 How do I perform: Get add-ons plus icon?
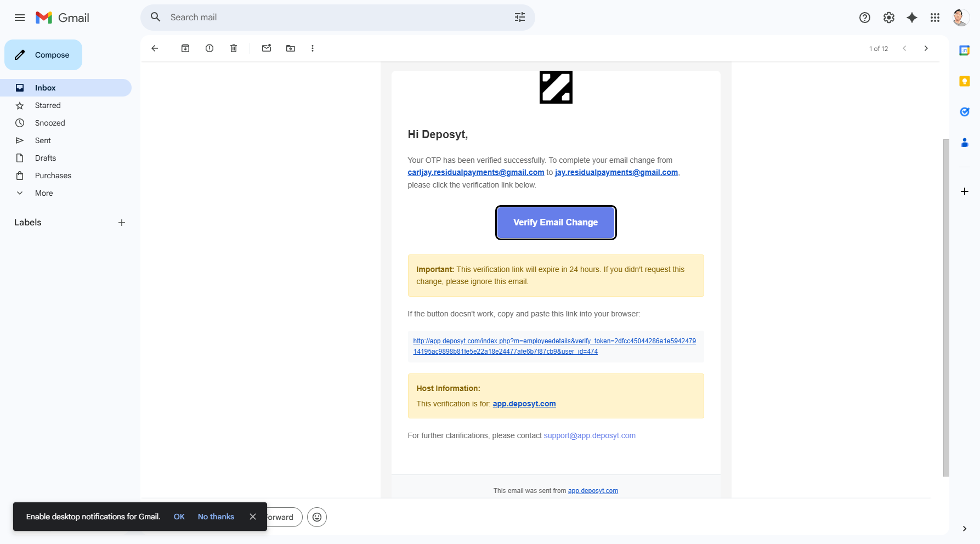click(965, 191)
